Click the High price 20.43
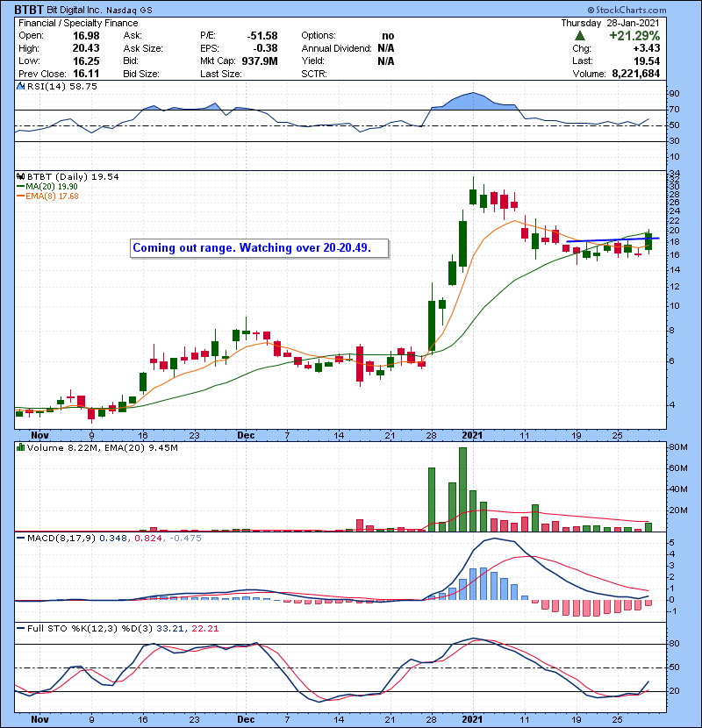The image size is (702, 728). (86, 48)
